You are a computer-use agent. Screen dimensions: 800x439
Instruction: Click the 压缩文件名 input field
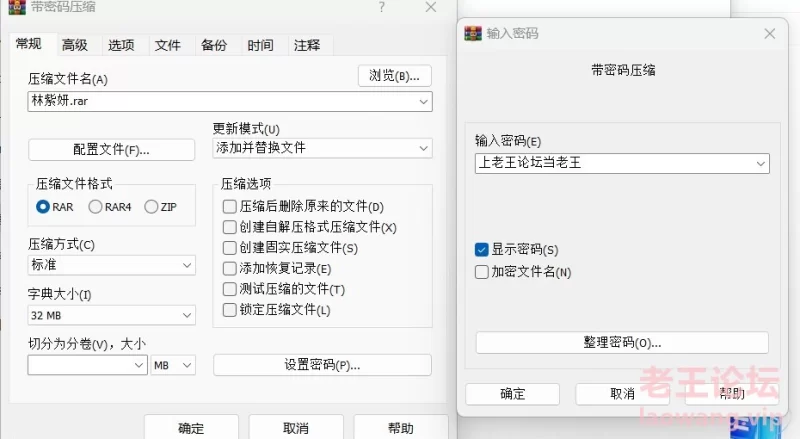(x=230, y=102)
